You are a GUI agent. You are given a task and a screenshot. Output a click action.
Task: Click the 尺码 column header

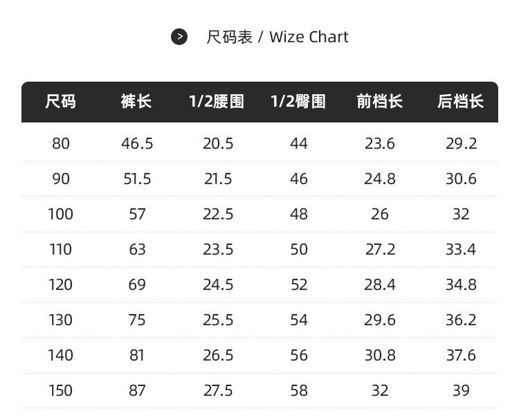[61, 101]
